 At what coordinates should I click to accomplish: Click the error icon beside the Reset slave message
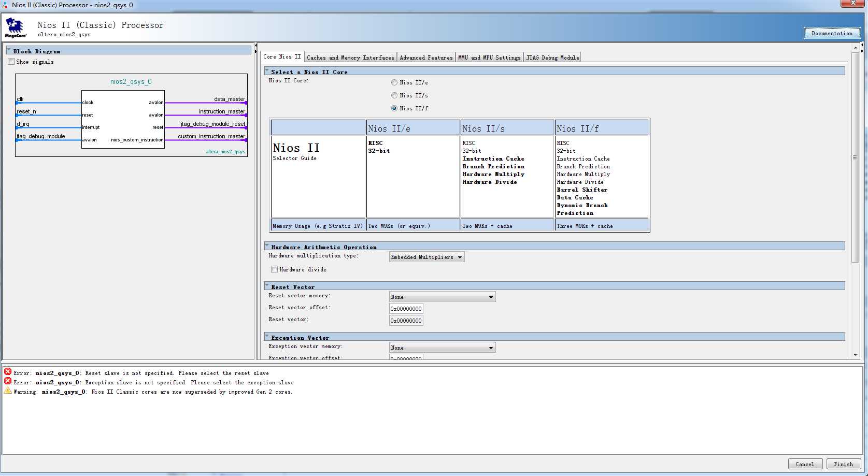8,372
